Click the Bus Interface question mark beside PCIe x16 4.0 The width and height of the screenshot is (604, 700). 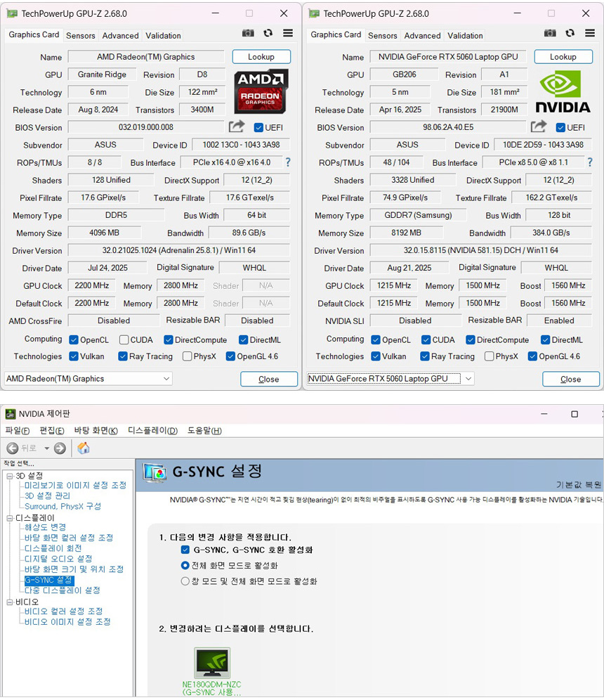tap(287, 162)
